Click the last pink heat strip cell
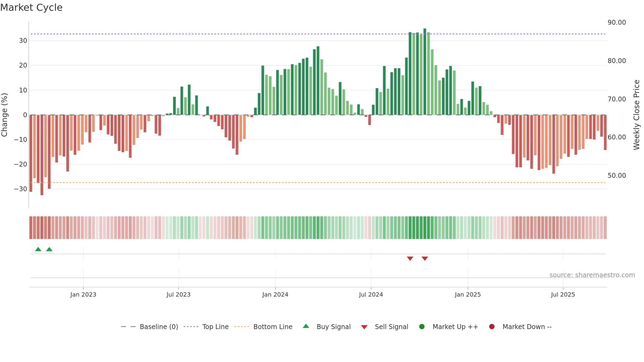644x362 pixels. [605, 228]
